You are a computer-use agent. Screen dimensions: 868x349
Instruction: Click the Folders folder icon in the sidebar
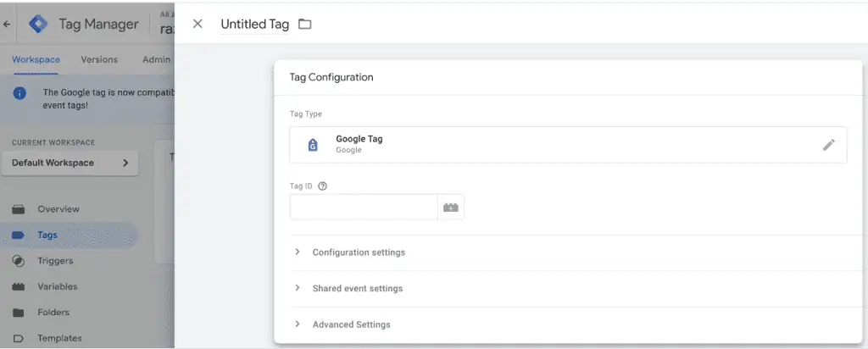click(x=19, y=313)
